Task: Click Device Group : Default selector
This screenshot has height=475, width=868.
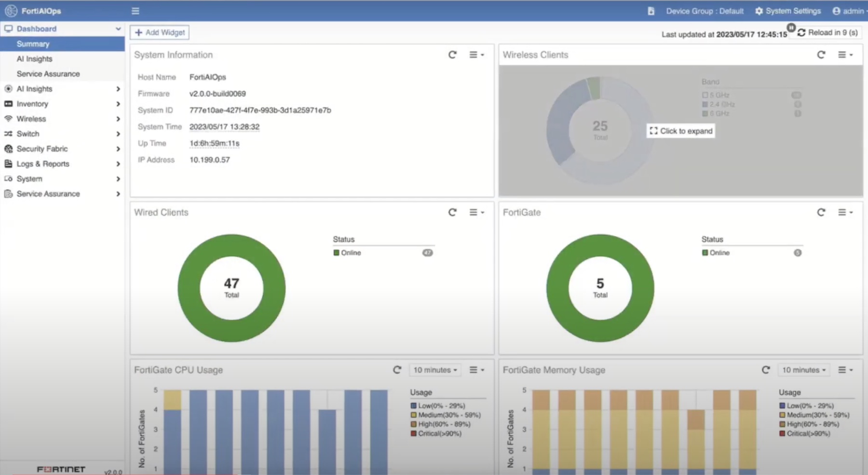Action: 705,11
